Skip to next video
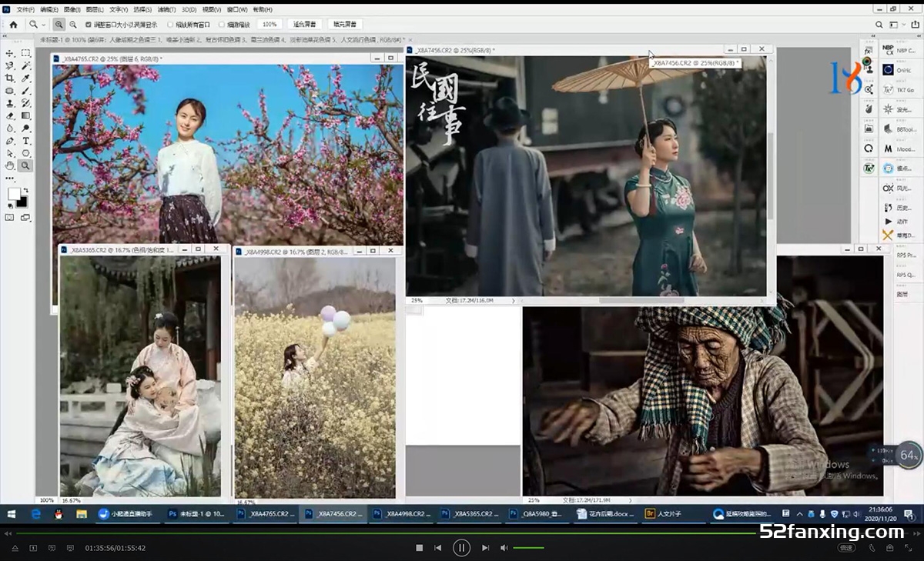924x561 pixels. click(x=485, y=548)
